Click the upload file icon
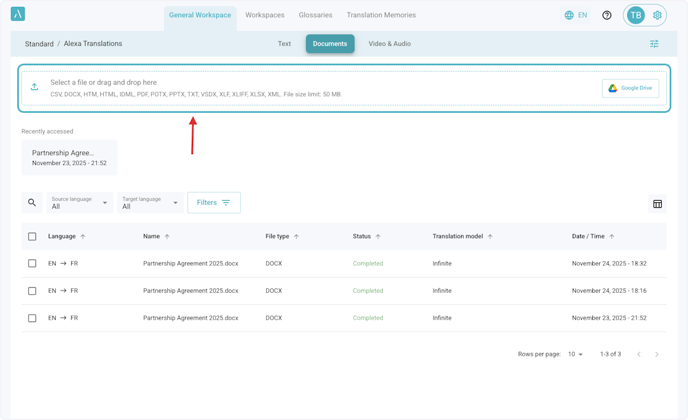 34,88
